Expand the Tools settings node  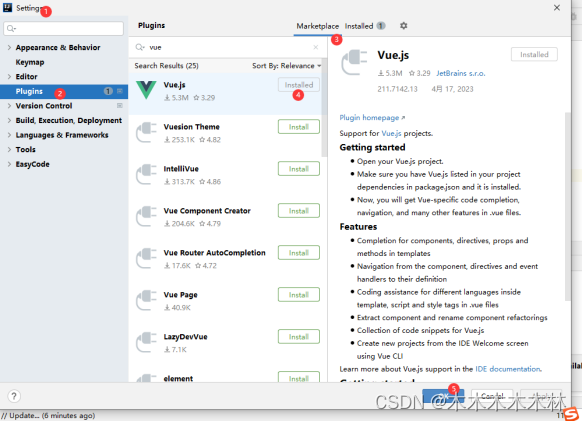click(x=9, y=150)
